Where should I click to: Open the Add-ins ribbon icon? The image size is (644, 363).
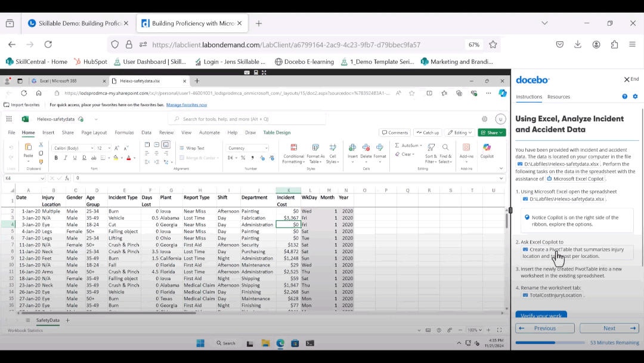coord(466,148)
